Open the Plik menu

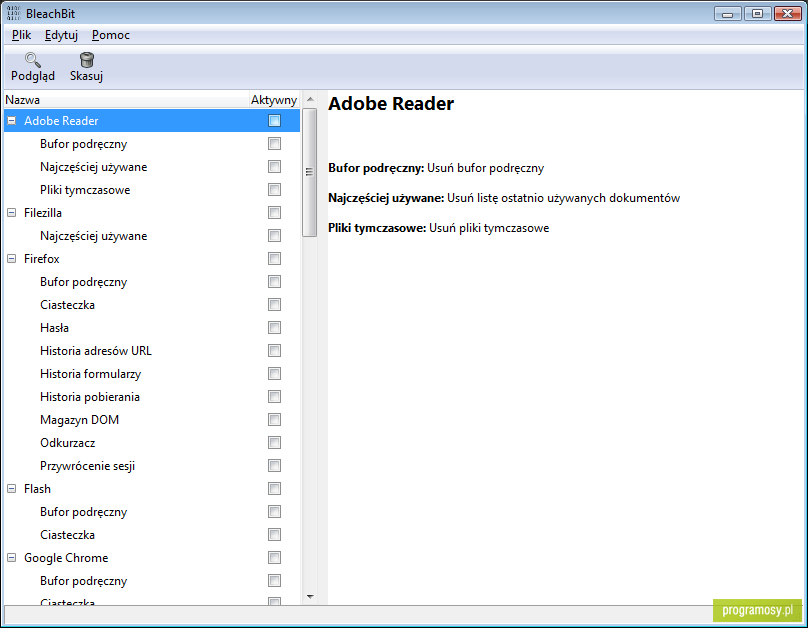[x=22, y=35]
